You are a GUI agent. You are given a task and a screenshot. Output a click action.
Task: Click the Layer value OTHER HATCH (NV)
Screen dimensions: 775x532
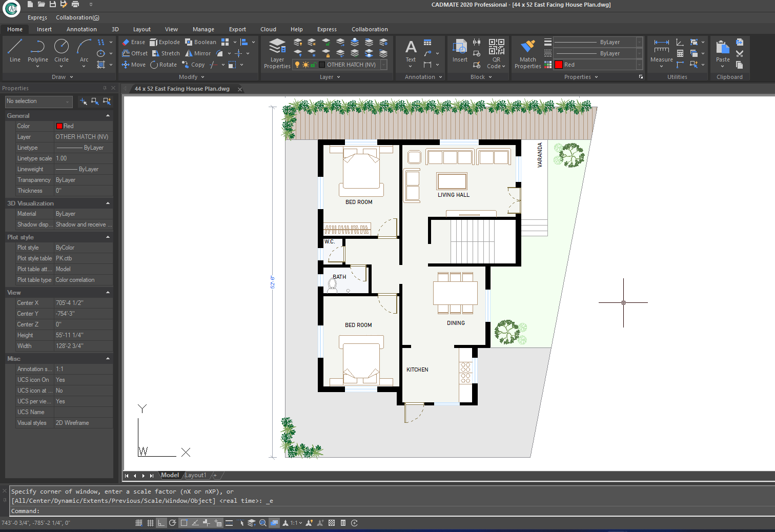(84, 137)
